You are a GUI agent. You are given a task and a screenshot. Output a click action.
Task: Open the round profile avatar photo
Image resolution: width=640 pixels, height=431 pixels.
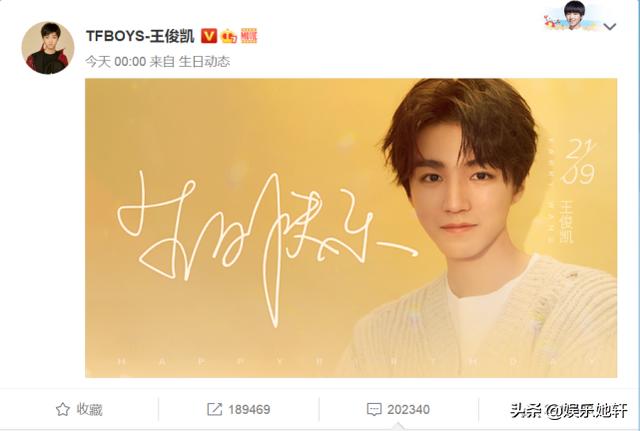click(x=48, y=48)
